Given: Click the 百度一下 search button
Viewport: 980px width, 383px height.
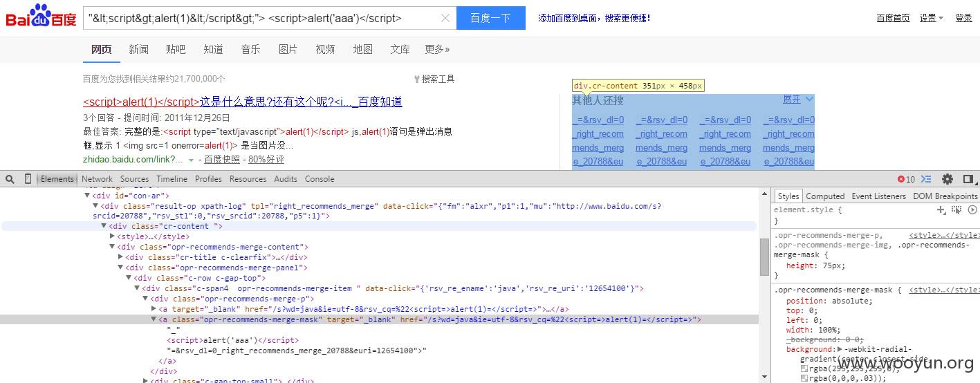Looking at the screenshot, I should pos(490,18).
